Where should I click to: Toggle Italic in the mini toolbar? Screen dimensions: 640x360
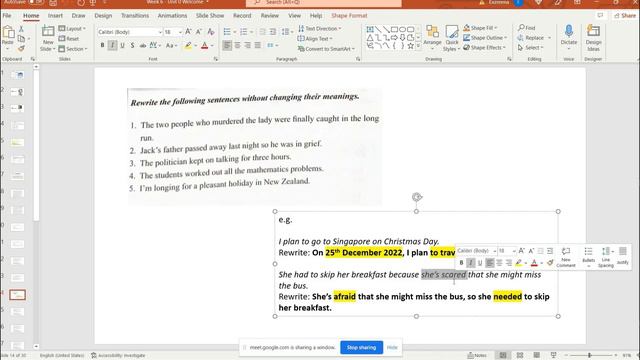pos(471,263)
